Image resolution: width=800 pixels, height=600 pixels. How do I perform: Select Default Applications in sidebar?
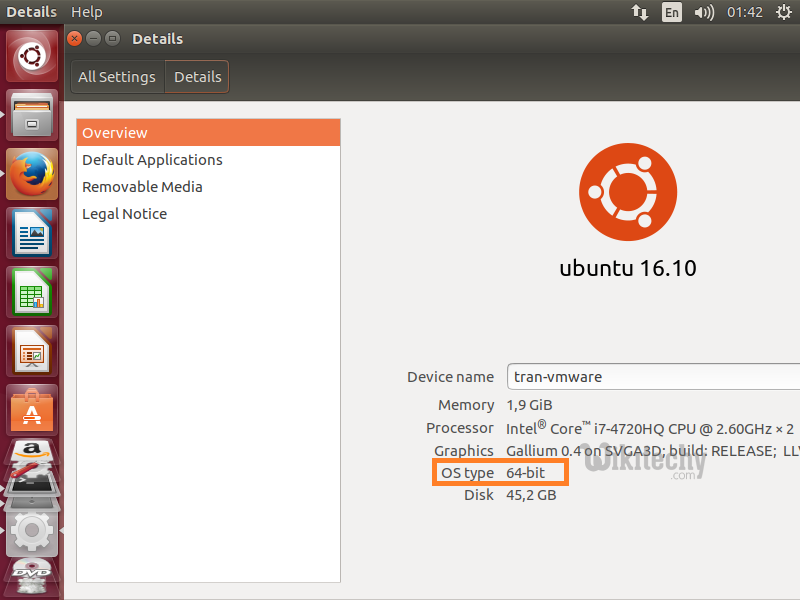click(x=152, y=160)
